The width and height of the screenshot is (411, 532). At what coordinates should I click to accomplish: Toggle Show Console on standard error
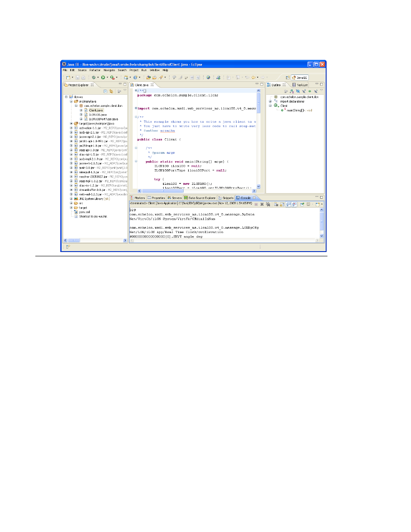pyautogui.click(x=294, y=204)
